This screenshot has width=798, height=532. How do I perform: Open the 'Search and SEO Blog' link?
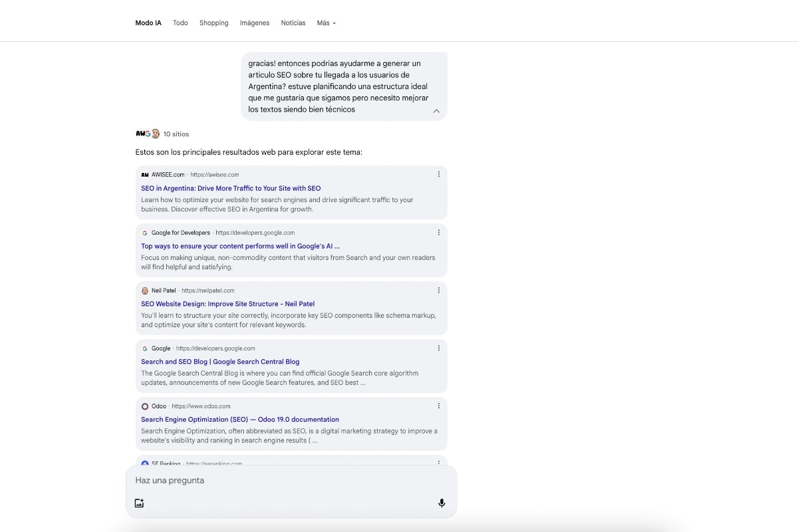click(220, 361)
